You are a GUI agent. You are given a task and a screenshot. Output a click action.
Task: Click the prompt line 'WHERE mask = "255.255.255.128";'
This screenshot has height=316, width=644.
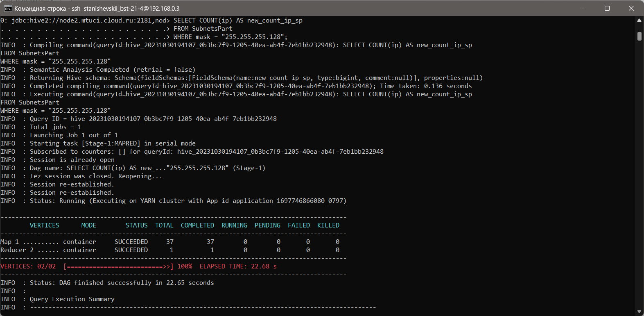144,37
